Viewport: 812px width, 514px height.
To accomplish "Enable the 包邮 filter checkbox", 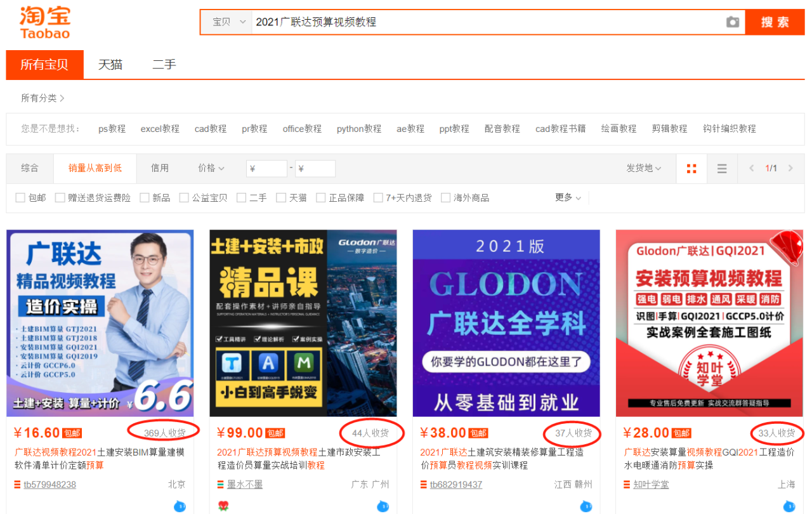I will coord(20,198).
